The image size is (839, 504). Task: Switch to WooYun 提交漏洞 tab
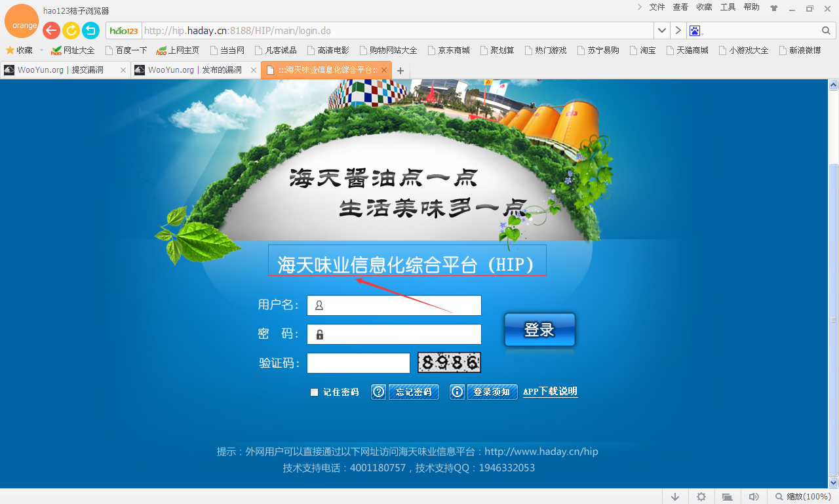pos(65,70)
